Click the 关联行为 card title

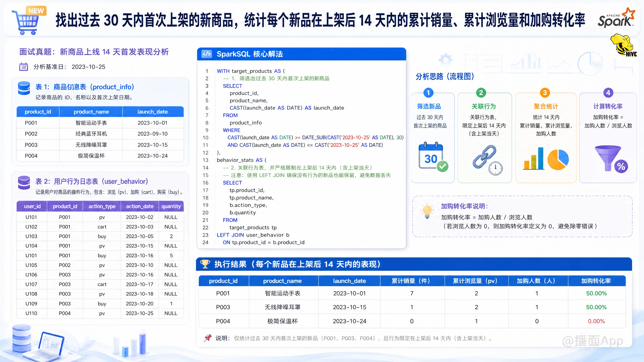(484, 106)
